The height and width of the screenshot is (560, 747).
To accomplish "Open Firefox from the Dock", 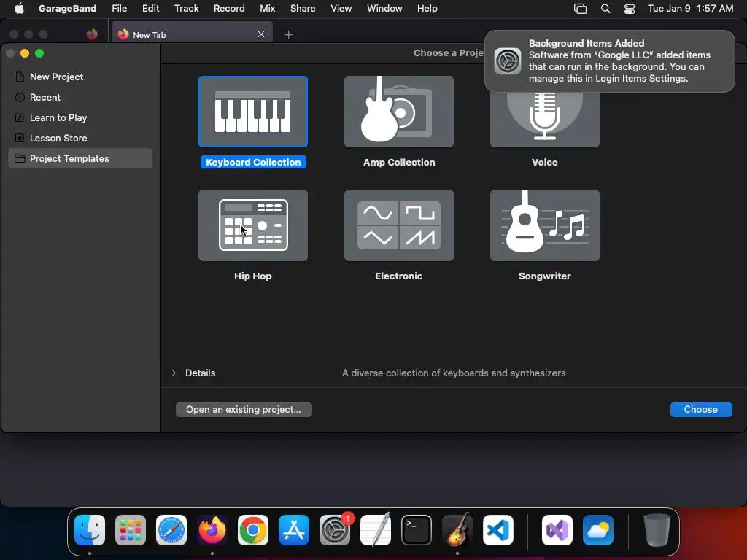I will coord(212,530).
